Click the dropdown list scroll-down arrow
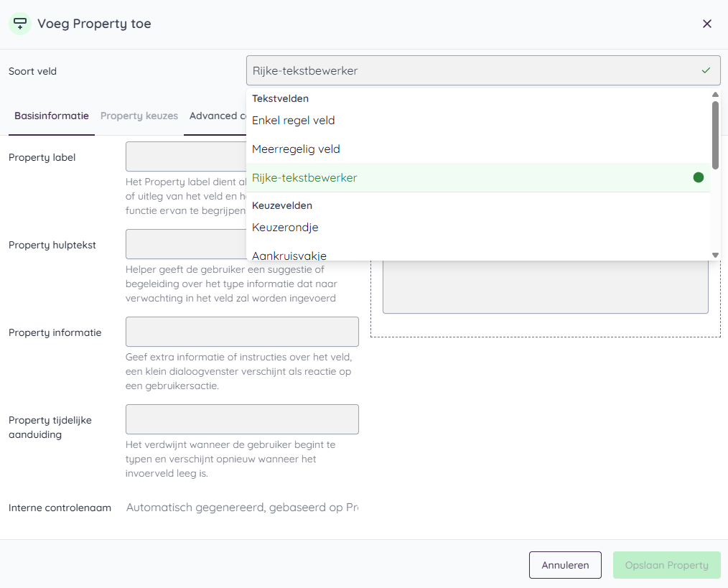728x588 pixels. (715, 255)
